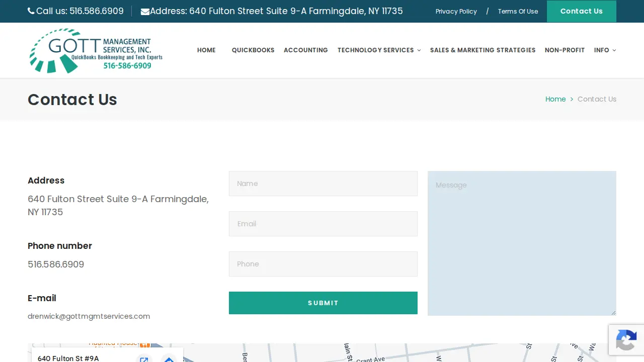The image size is (644, 362).
Task: Open Sales & Marketing Strategies menu item
Action: [x=483, y=50]
